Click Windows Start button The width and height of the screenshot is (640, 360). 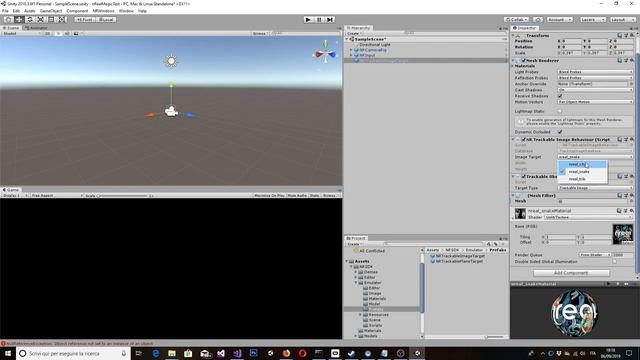[8, 353]
